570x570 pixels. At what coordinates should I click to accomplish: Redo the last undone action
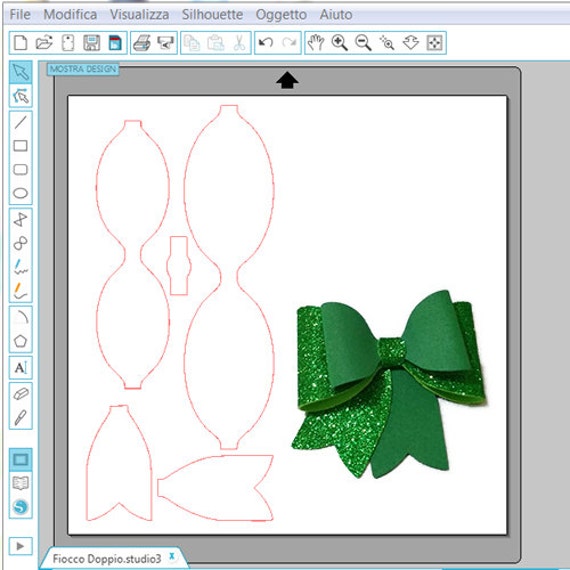pyautogui.click(x=289, y=43)
